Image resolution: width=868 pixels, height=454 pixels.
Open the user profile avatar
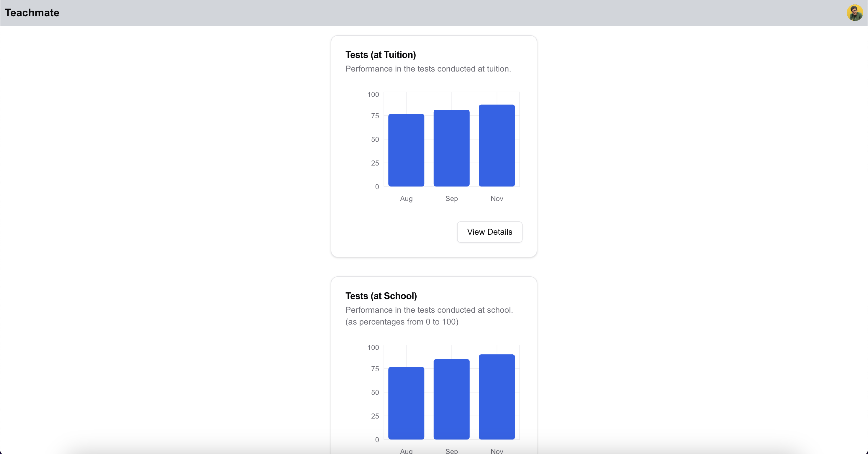pos(854,13)
